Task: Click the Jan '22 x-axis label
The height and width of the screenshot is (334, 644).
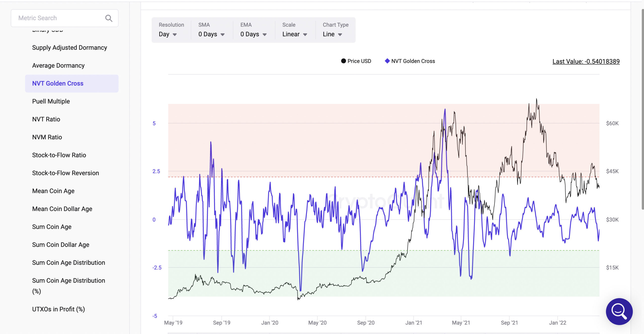Action: pyautogui.click(x=557, y=323)
